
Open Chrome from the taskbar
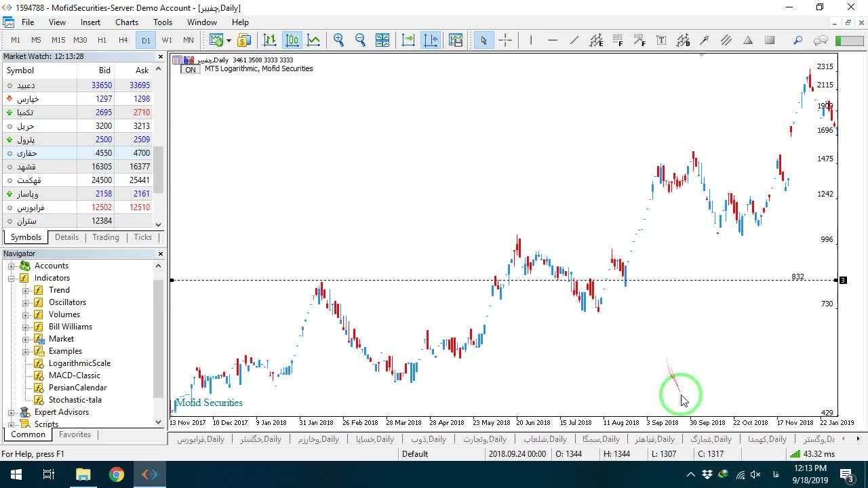[x=117, y=474]
